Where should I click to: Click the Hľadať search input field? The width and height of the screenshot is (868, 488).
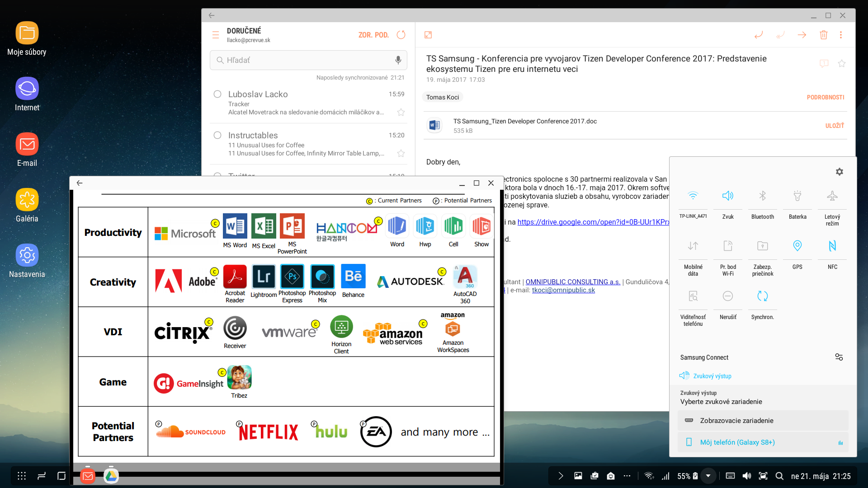tap(303, 60)
